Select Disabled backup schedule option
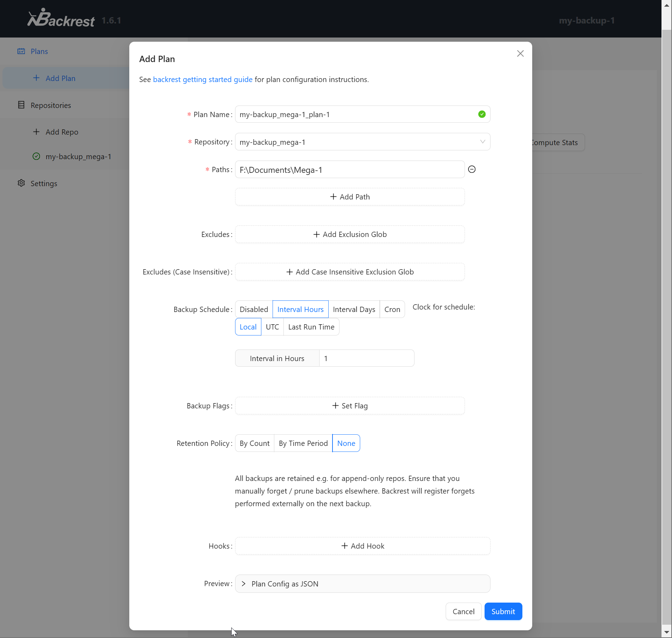Image resolution: width=672 pixels, height=638 pixels. 254,309
